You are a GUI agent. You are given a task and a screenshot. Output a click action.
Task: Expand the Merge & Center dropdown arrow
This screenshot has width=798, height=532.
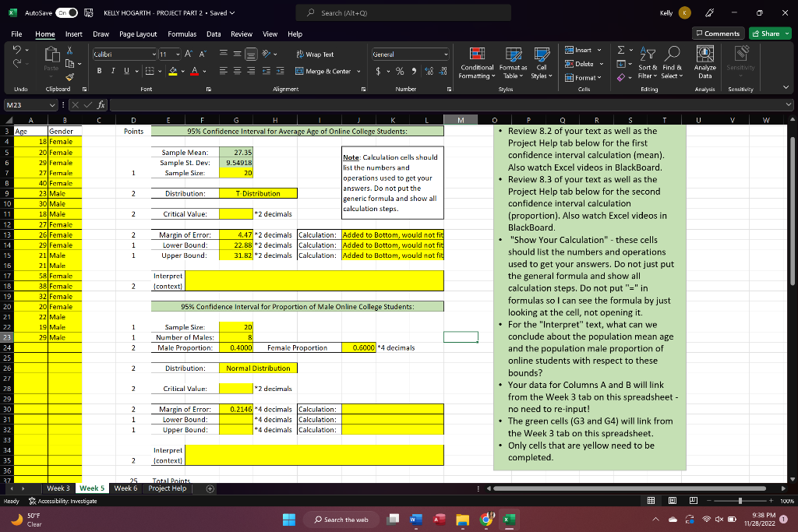(358, 71)
